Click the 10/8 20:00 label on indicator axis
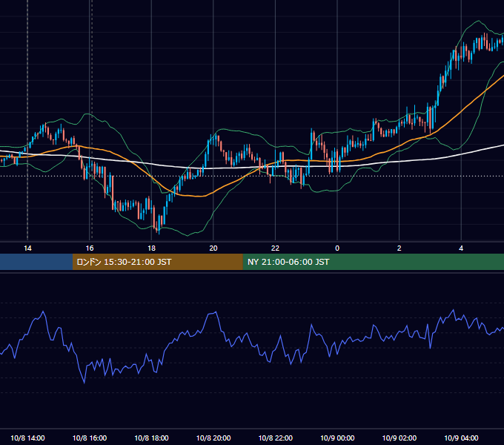This screenshot has height=445, width=504. (213, 438)
